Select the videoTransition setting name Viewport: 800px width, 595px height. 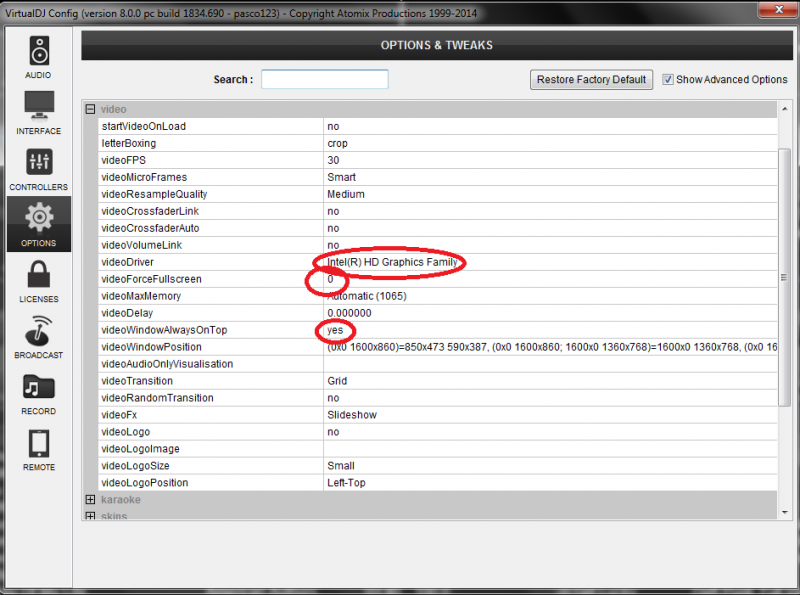[x=137, y=381]
